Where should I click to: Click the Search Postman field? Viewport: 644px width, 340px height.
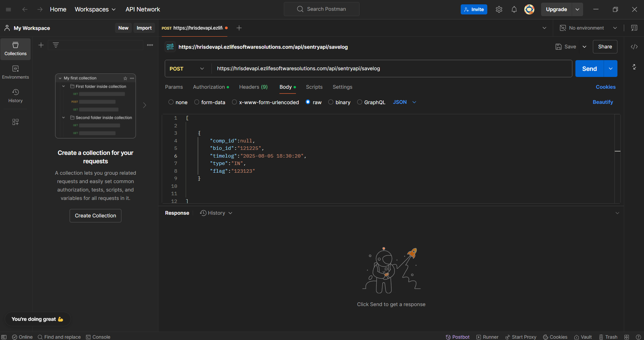tap(321, 9)
